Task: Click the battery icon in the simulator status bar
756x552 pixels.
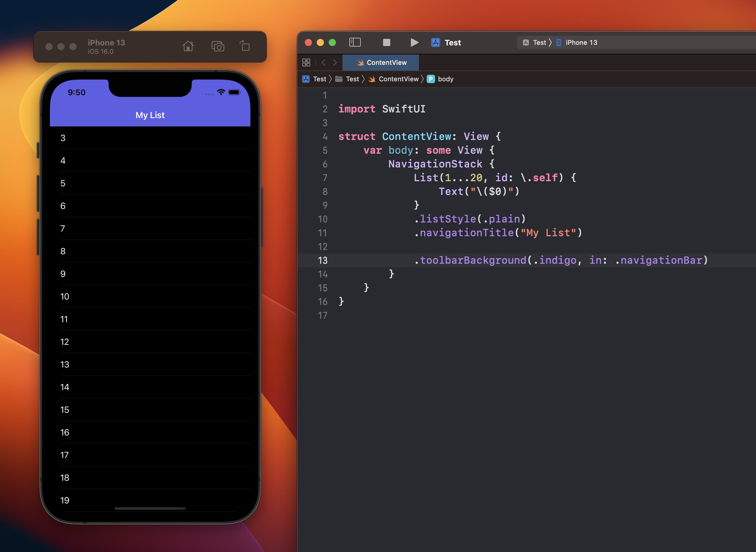Action: click(x=234, y=92)
